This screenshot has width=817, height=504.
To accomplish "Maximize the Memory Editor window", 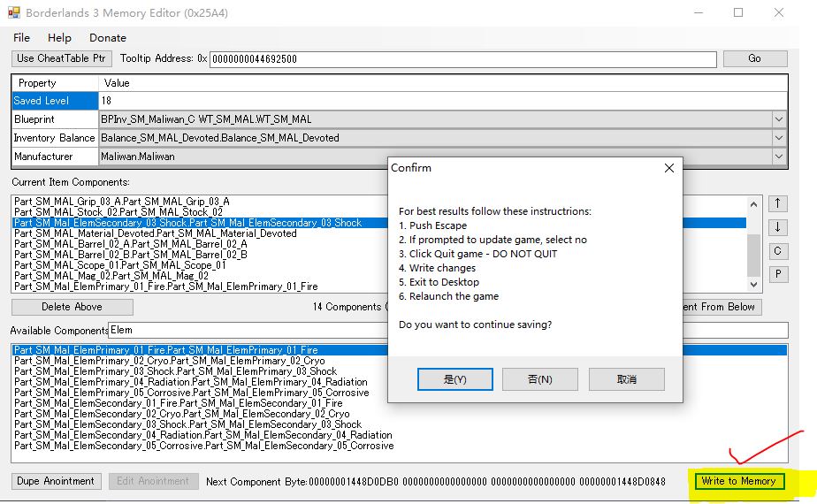I will click(x=738, y=12).
